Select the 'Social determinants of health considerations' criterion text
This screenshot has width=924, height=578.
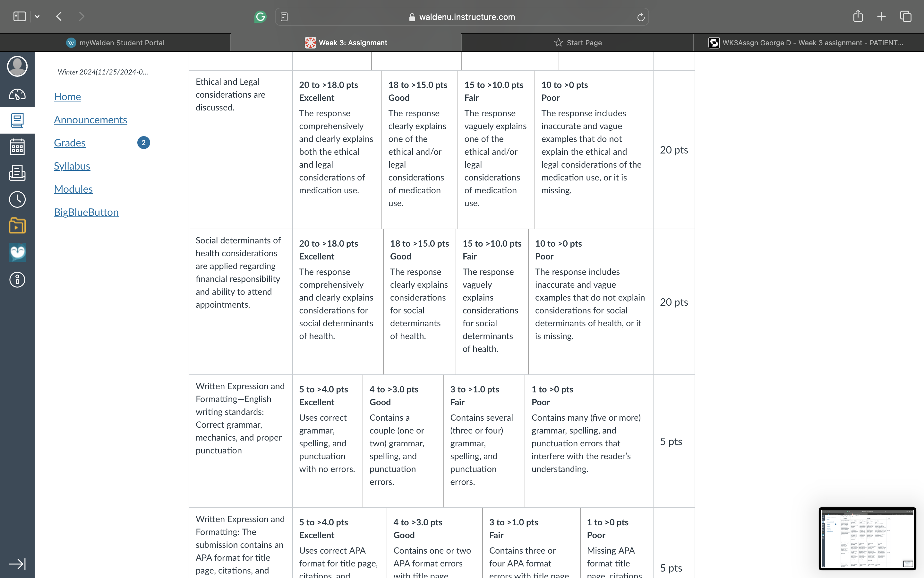(238, 272)
